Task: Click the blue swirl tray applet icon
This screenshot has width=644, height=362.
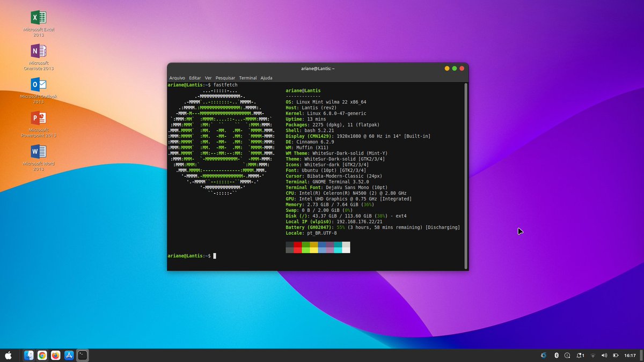Action: click(x=543, y=355)
